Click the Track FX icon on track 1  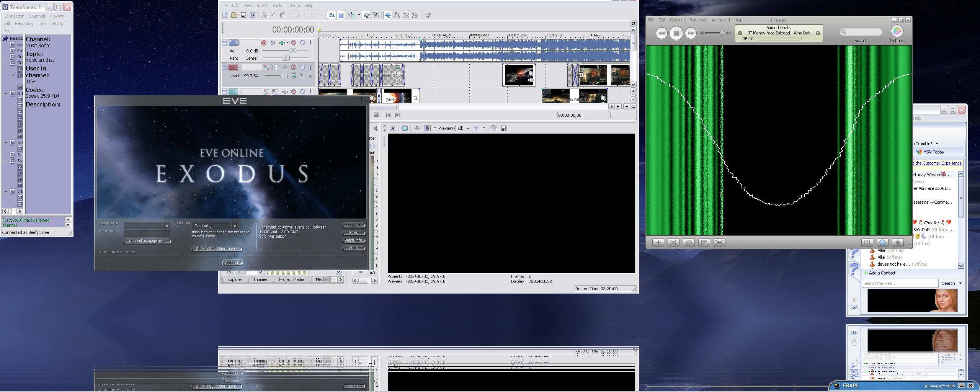(294, 43)
